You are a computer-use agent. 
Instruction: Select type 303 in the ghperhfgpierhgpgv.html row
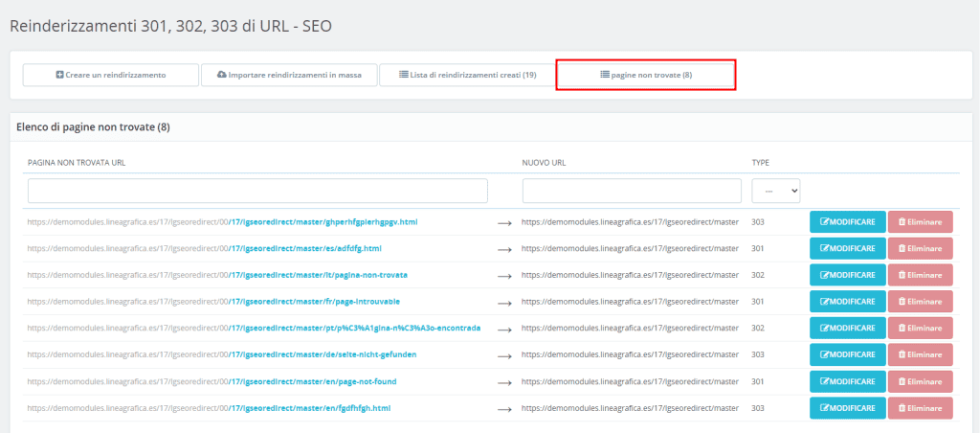pos(758,222)
